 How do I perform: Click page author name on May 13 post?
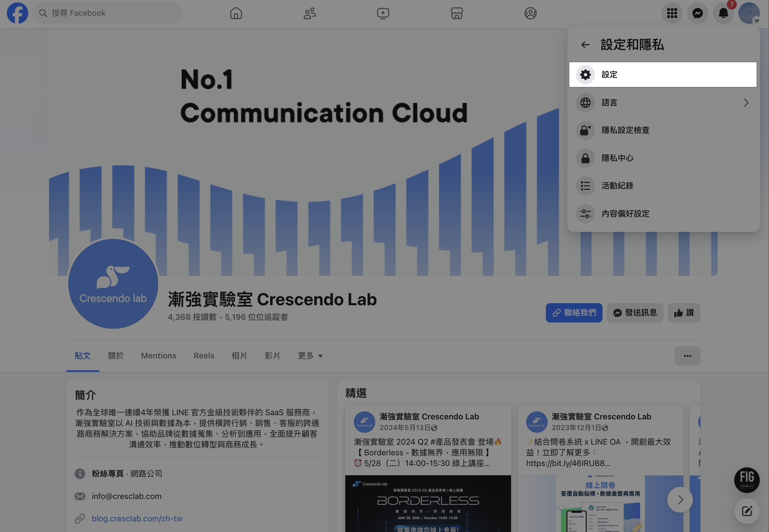pos(429,417)
